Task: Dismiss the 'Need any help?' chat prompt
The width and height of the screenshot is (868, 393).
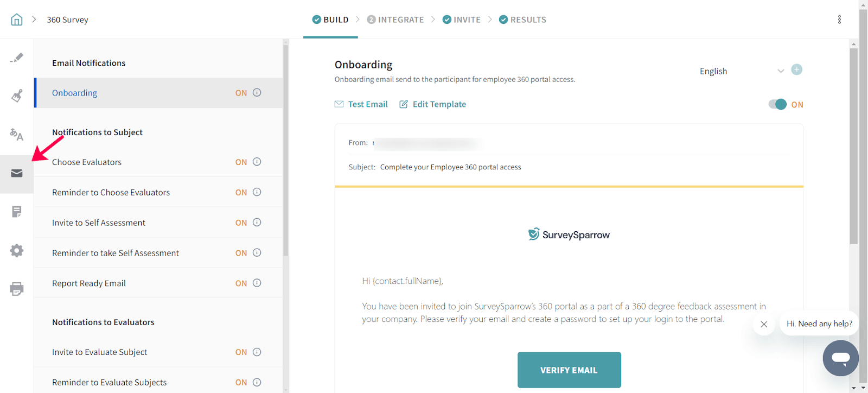Action: [764, 324]
